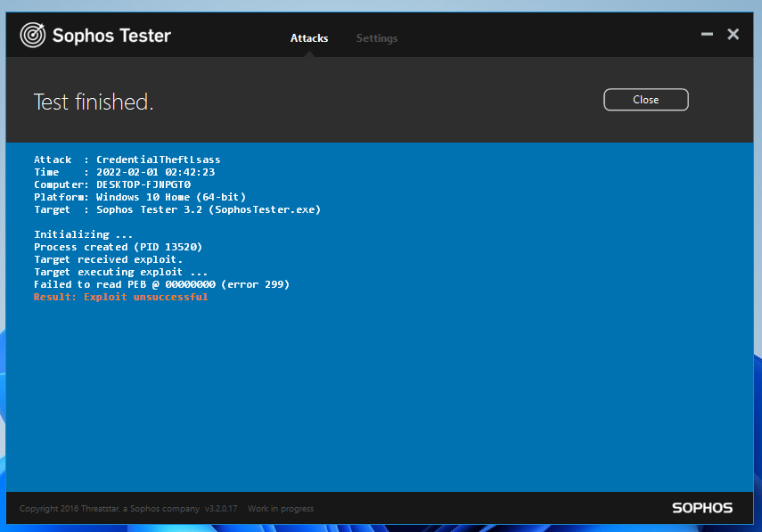Click the Close button beside Test finished
This screenshot has width=762, height=532.
[646, 100]
